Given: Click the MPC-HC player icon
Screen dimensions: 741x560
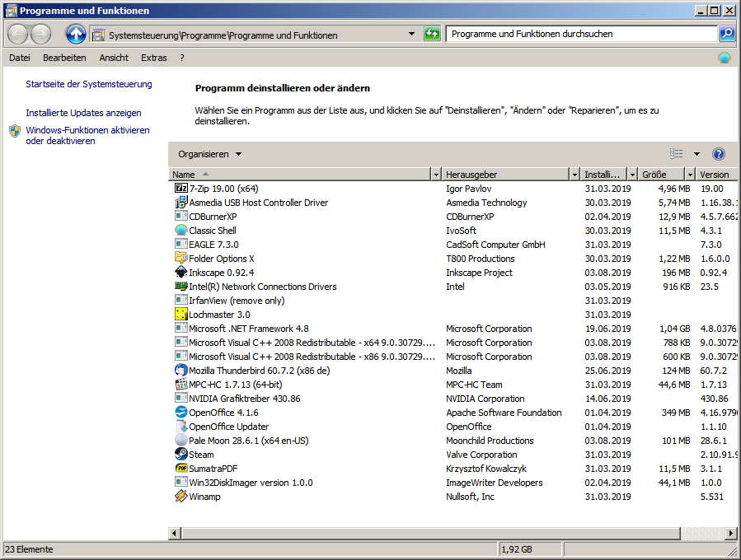Looking at the screenshot, I should (x=181, y=385).
